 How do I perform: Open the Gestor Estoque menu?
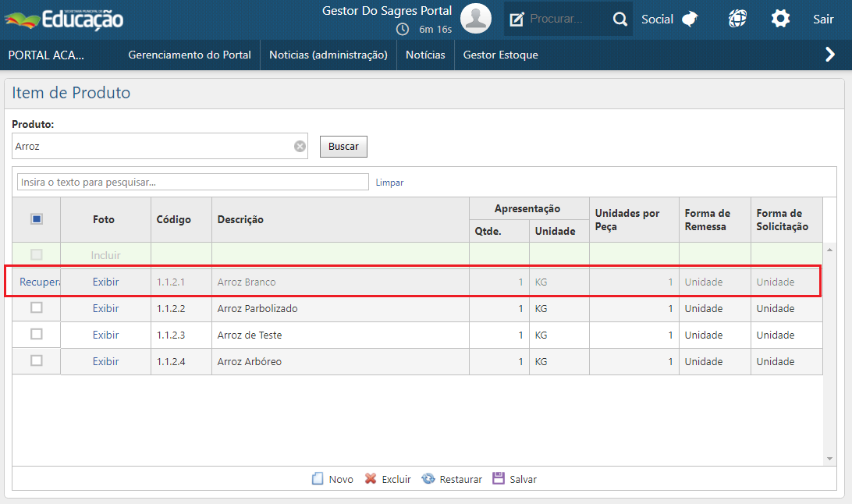pos(500,55)
